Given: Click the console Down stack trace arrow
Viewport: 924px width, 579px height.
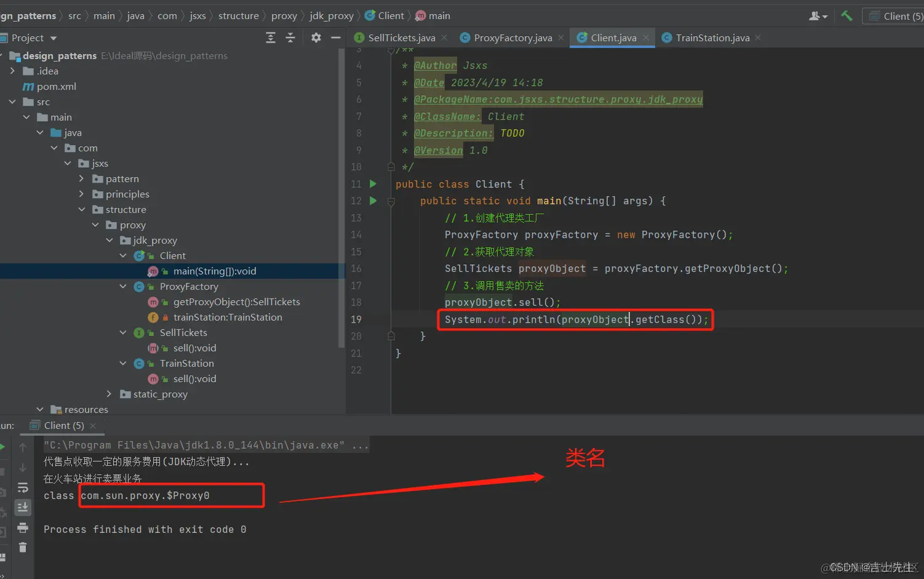Looking at the screenshot, I should pyautogui.click(x=23, y=468).
